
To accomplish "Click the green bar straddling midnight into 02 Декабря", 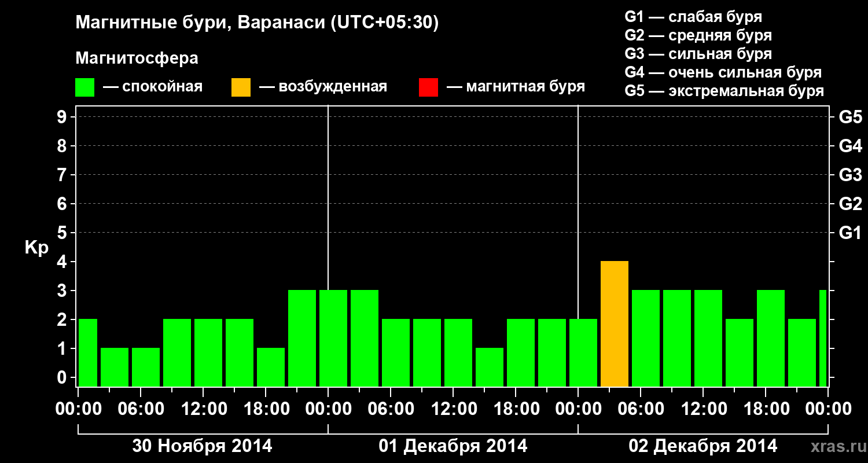I will click(x=583, y=352).
